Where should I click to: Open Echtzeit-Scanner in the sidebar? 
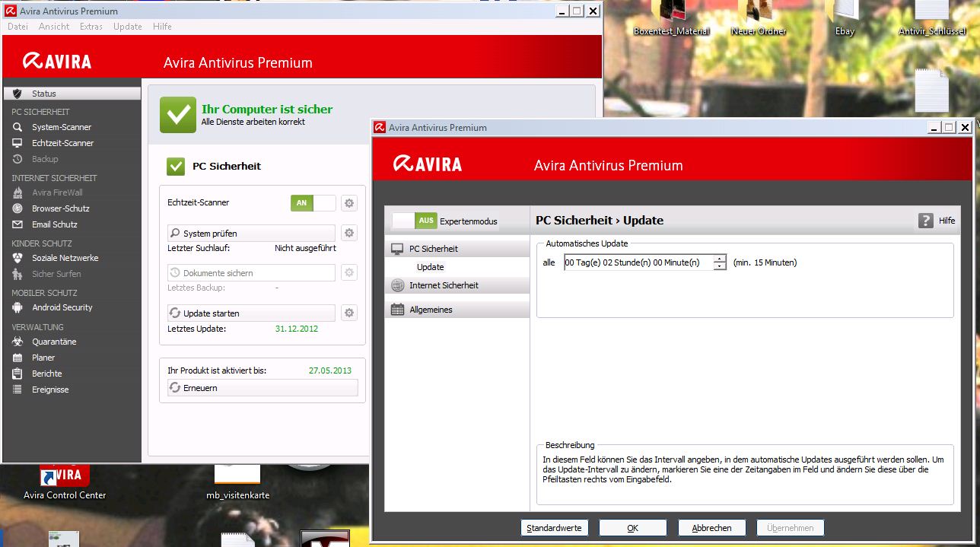pos(63,143)
